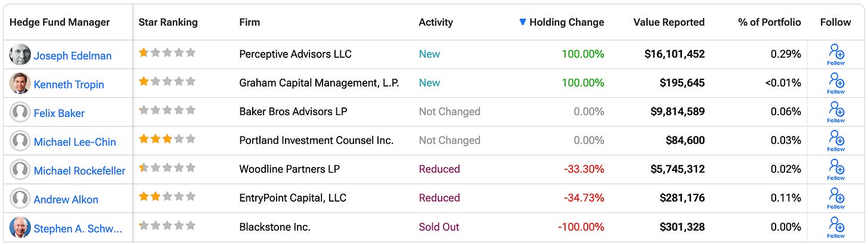Click the Star Ranking column header

click(x=168, y=22)
